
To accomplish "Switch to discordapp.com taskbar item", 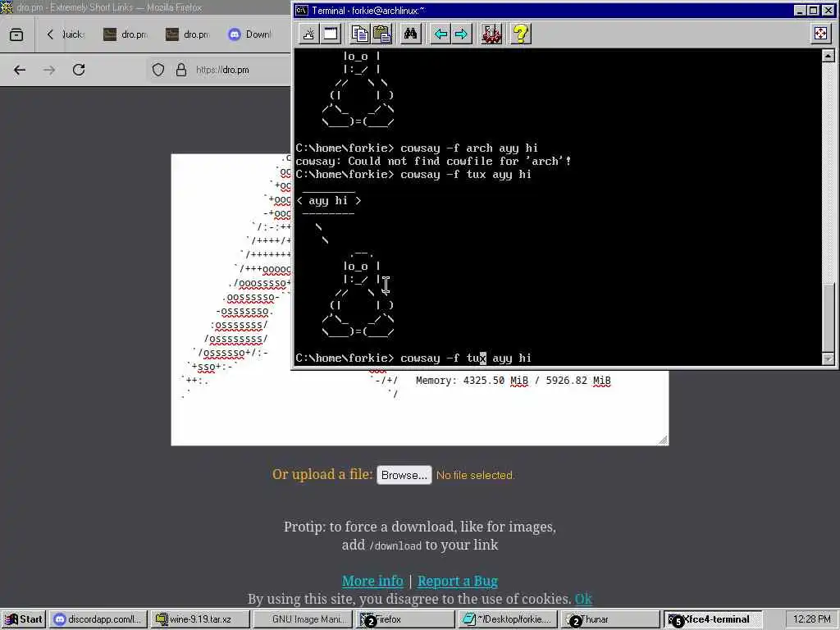I will tap(99, 619).
